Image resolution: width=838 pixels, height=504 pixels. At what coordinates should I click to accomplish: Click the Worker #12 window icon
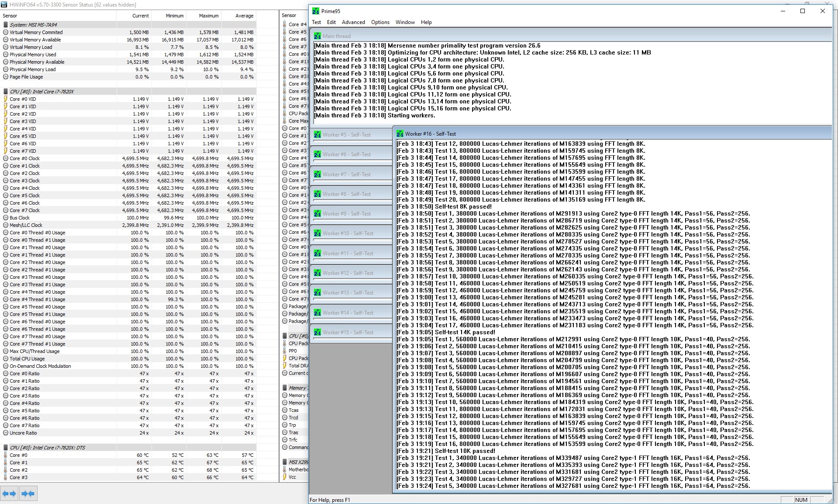point(317,273)
